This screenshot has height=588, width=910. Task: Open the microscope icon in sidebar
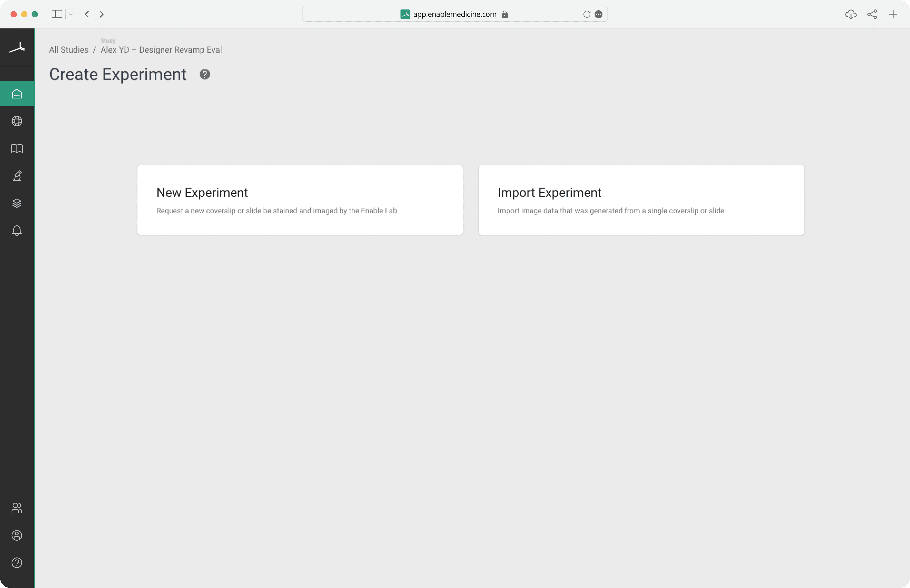coord(17,176)
